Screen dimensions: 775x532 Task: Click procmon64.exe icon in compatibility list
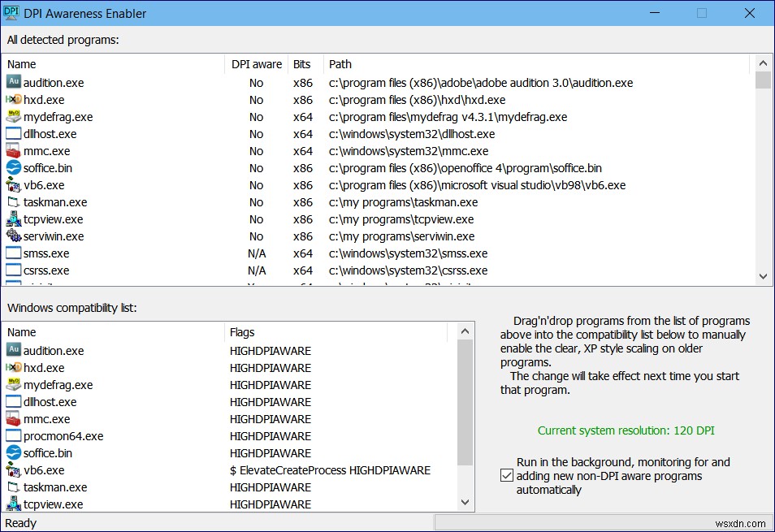[x=13, y=435]
